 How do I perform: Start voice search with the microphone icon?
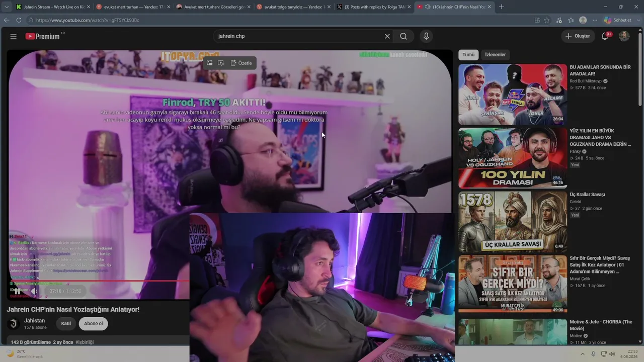(x=426, y=36)
